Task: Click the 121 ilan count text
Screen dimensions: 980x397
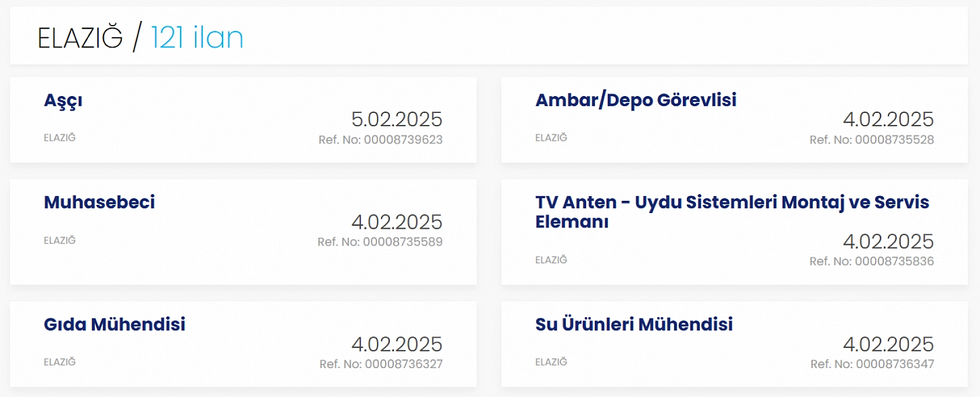Action: click(x=197, y=38)
